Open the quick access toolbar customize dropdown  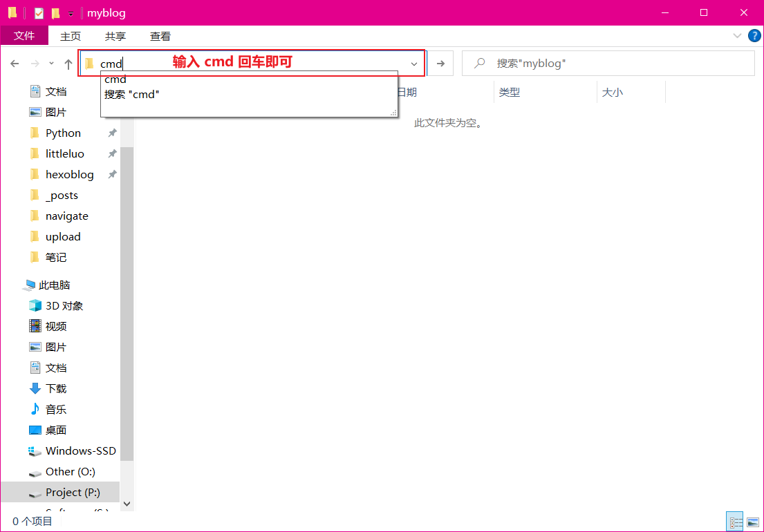click(71, 14)
